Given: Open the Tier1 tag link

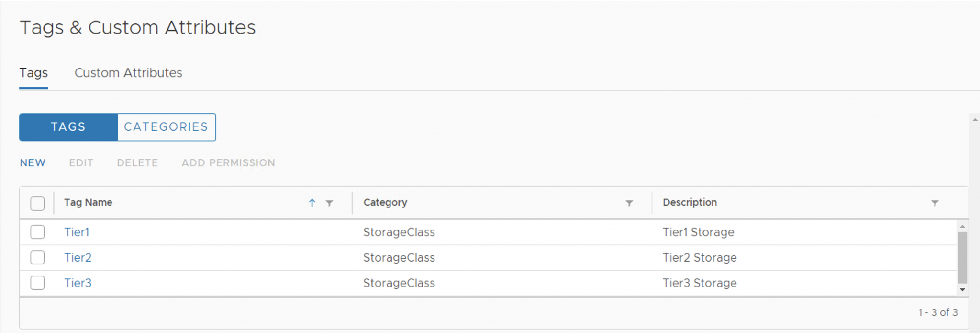Looking at the screenshot, I should click(x=77, y=232).
